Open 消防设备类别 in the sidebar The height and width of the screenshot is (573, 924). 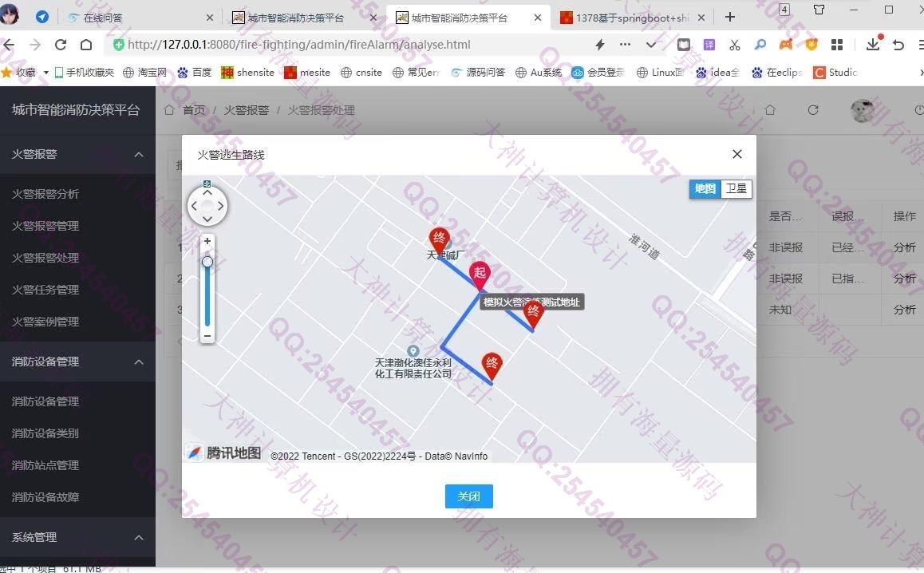45,433
